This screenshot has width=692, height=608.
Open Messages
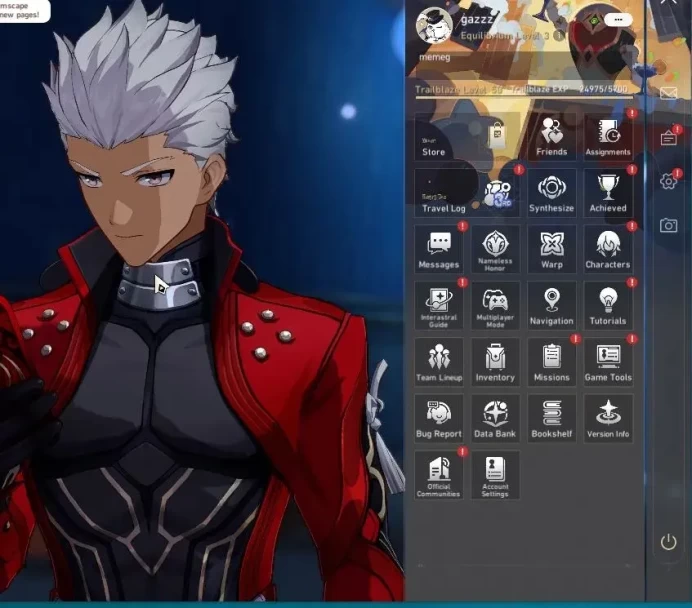[439, 249]
